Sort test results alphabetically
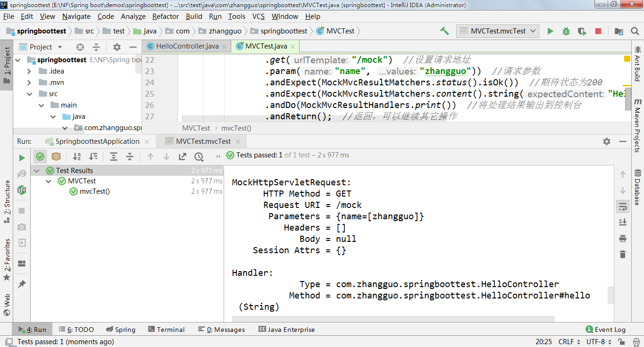The width and height of the screenshot is (644, 347). click(x=77, y=157)
